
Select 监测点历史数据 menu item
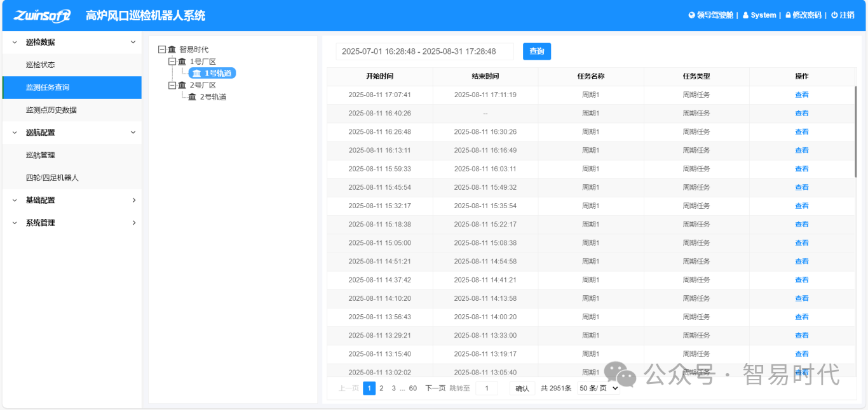tap(51, 110)
